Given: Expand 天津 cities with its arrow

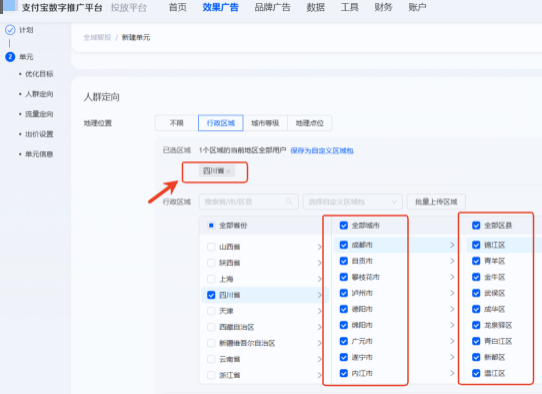Looking at the screenshot, I should coord(319,311).
